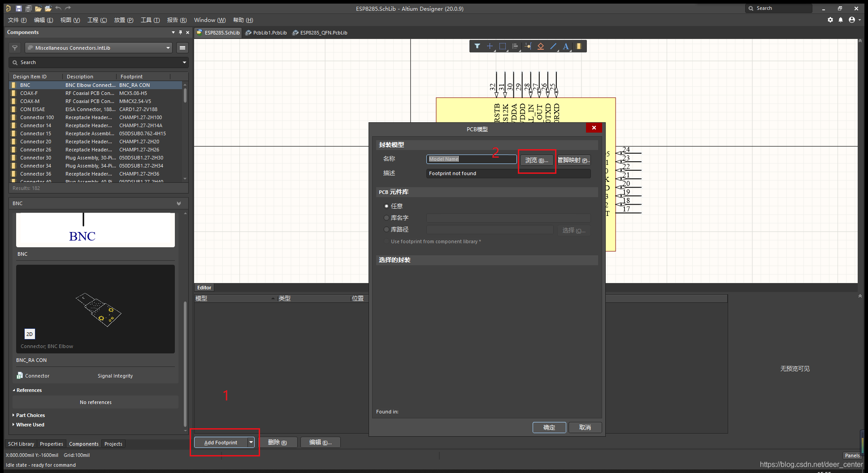Select the Place Pin tool
The image size is (868, 473).
point(528,46)
